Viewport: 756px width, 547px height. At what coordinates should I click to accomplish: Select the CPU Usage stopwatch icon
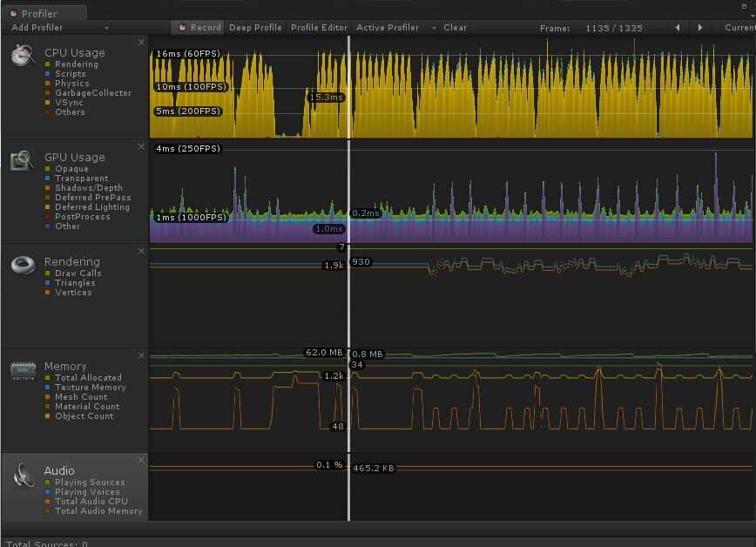click(23, 55)
